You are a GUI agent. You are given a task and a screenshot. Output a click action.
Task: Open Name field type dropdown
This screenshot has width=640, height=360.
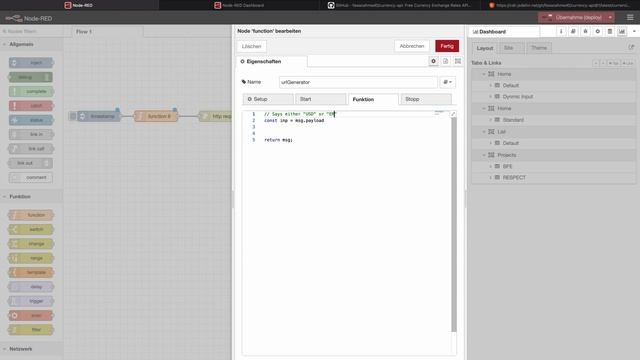pos(447,82)
